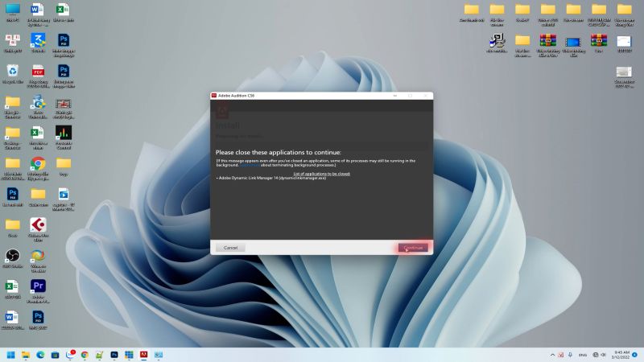Open the Windows Start menu

(11, 355)
